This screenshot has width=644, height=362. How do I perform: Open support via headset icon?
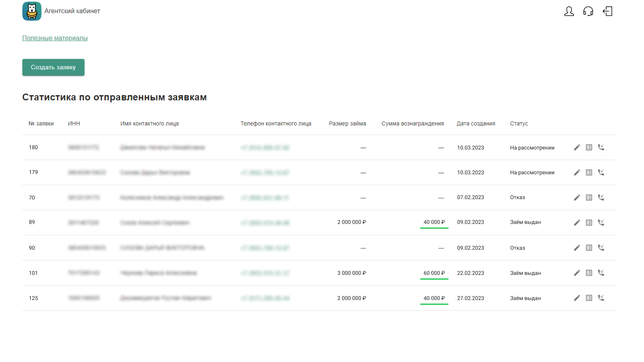pyautogui.click(x=588, y=11)
